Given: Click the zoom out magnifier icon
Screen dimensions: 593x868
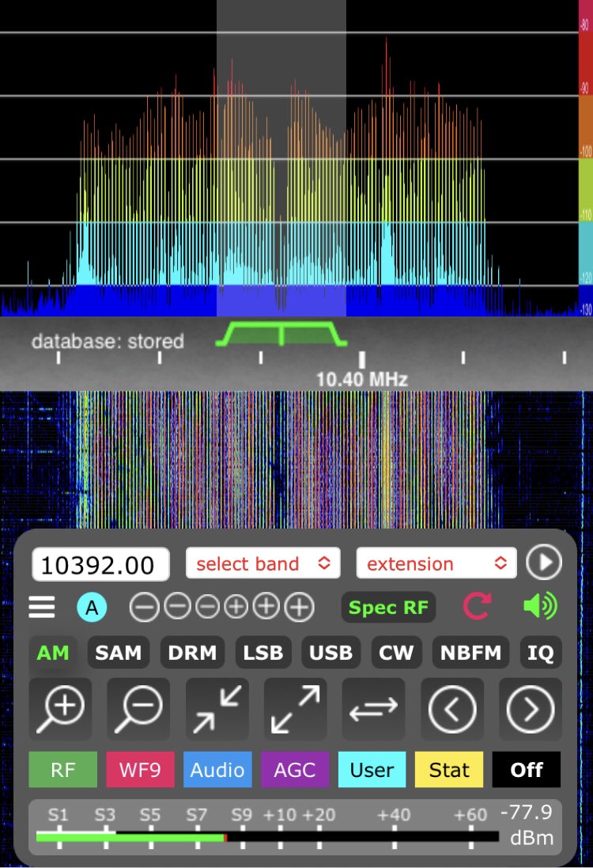Looking at the screenshot, I should pos(138,708).
